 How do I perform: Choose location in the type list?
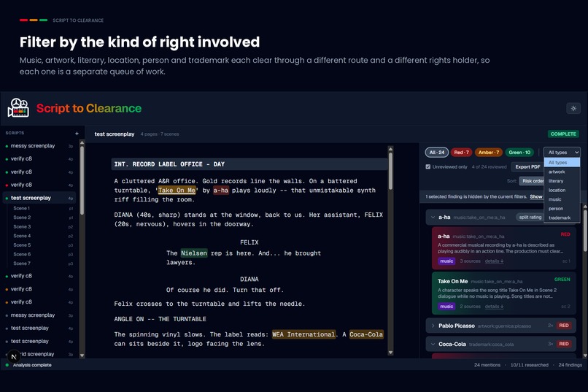tap(562, 191)
